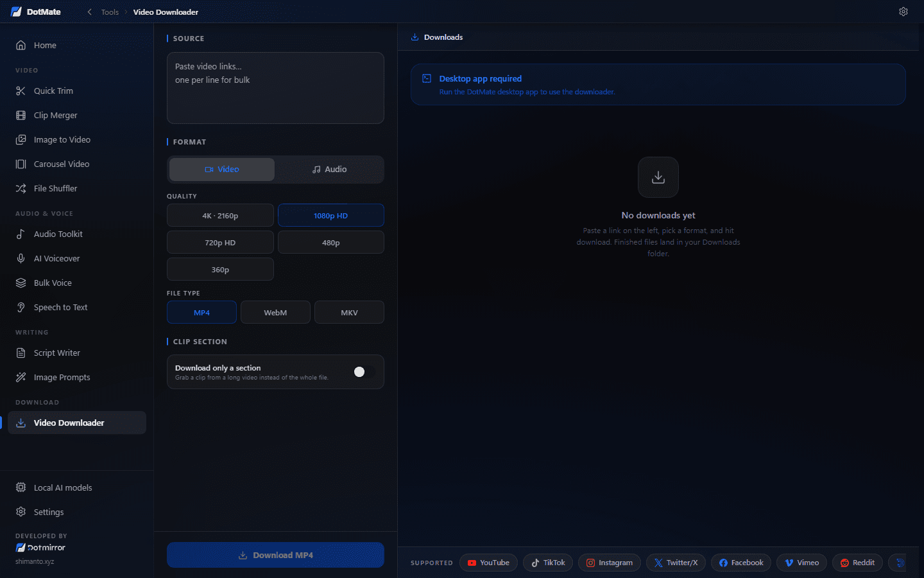
Task: Click the Carousel Video icon
Action: coord(21,164)
